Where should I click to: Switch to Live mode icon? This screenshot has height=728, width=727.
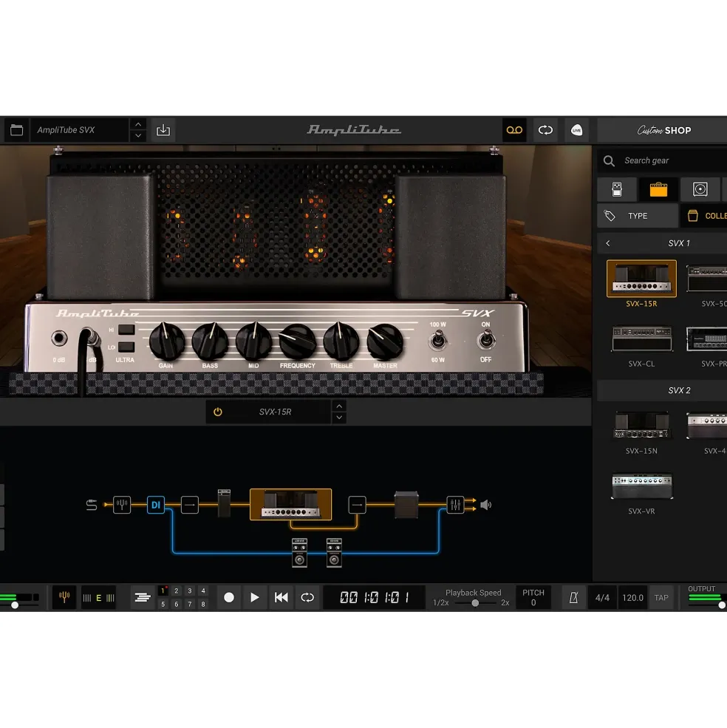pyautogui.click(x=576, y=130)
